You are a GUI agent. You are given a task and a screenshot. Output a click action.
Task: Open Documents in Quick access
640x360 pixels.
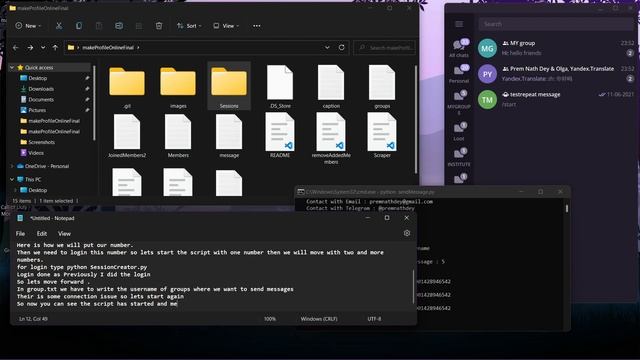point(41,99)
